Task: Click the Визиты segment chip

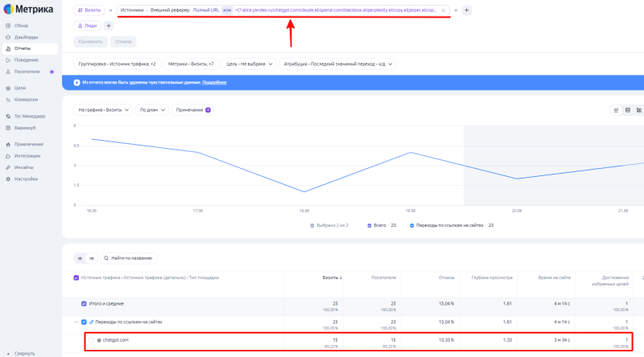Action: [89, 10]
